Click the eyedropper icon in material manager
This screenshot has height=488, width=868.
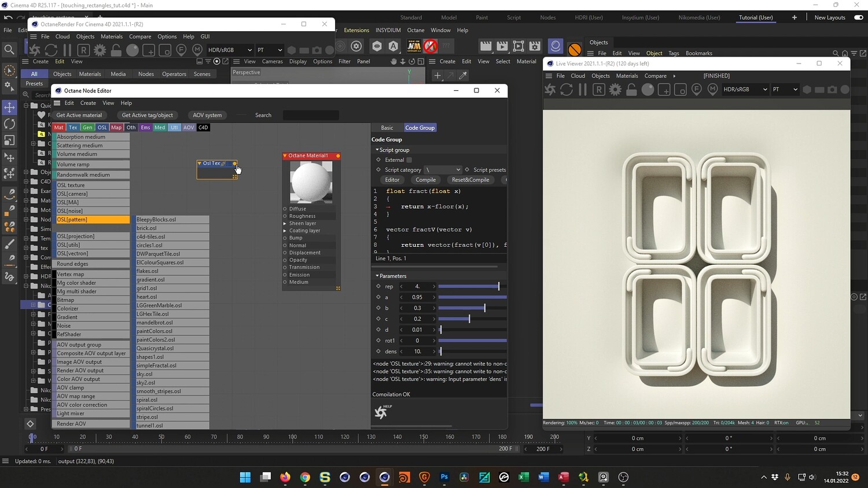[x=463, y=75]
